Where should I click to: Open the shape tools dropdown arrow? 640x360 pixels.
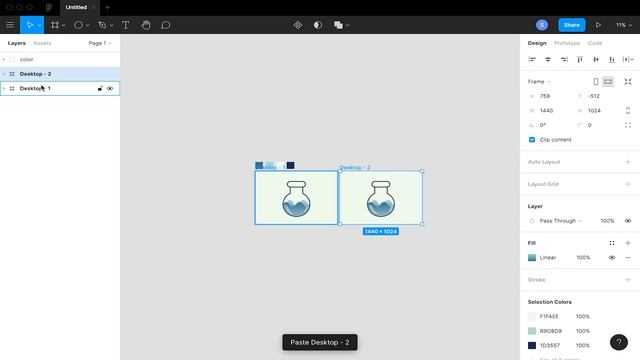87,25
